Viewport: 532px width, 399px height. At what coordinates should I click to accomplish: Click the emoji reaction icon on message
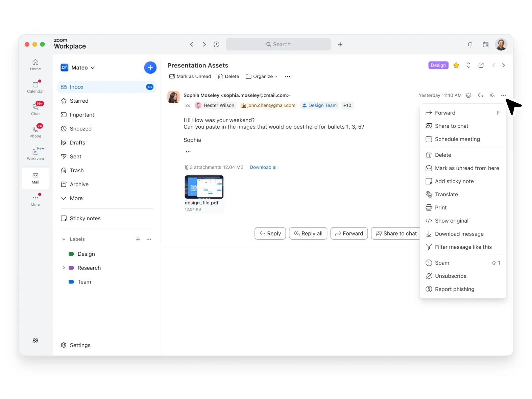[x=468, y=95]
